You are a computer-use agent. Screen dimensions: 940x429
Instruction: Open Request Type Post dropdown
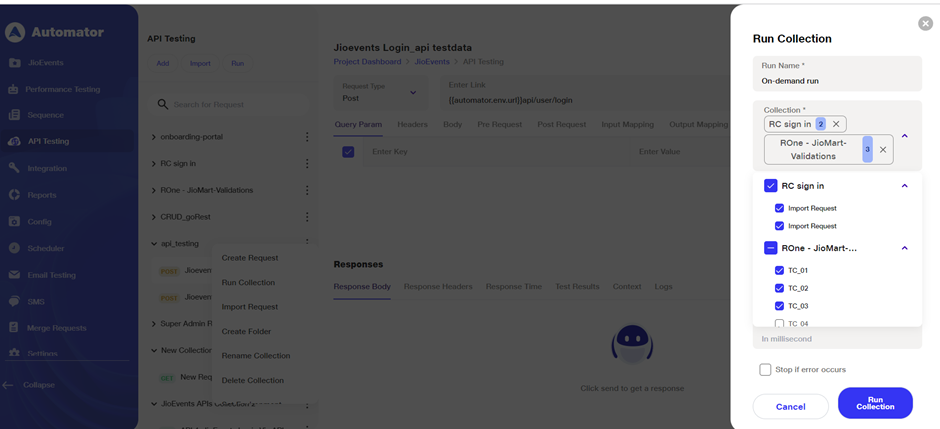click(381, 92)
